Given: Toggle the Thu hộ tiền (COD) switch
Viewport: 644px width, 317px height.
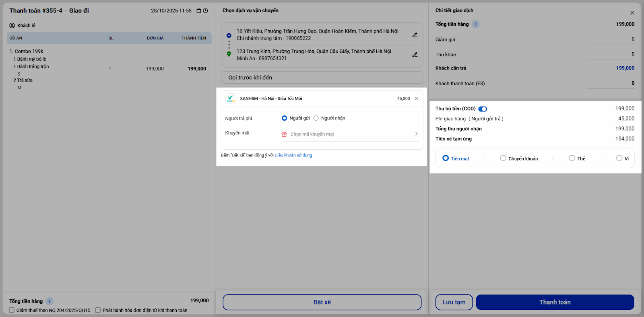Looking at the screenshot, I should point(483,109).
